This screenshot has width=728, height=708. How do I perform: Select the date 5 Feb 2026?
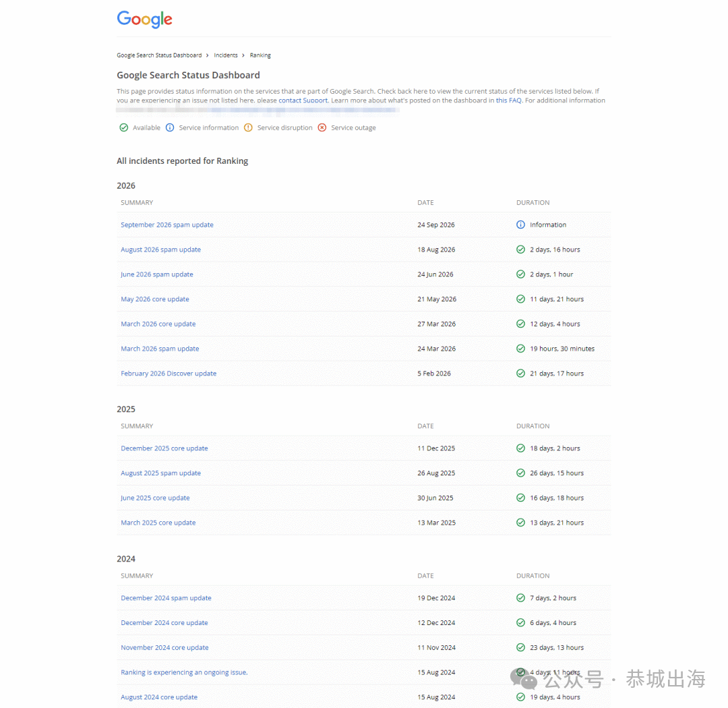point(434,374)
